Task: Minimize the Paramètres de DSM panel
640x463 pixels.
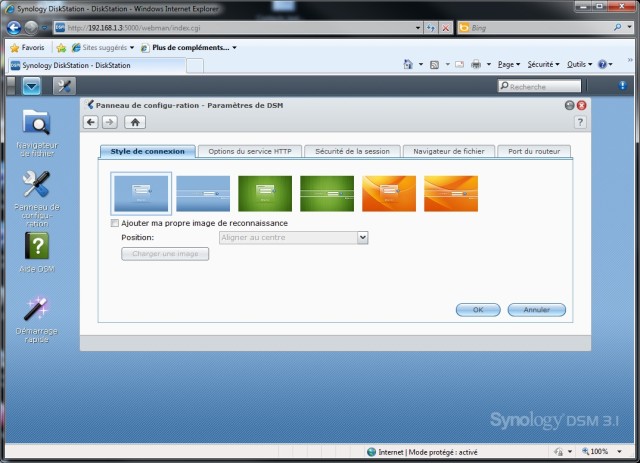Action: (569, 105)
